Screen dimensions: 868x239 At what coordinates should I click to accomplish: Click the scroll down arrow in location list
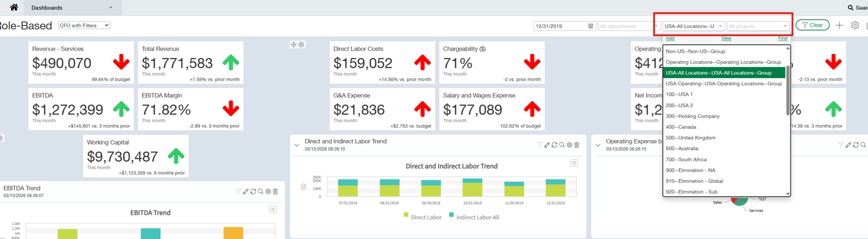coord(788,194)
